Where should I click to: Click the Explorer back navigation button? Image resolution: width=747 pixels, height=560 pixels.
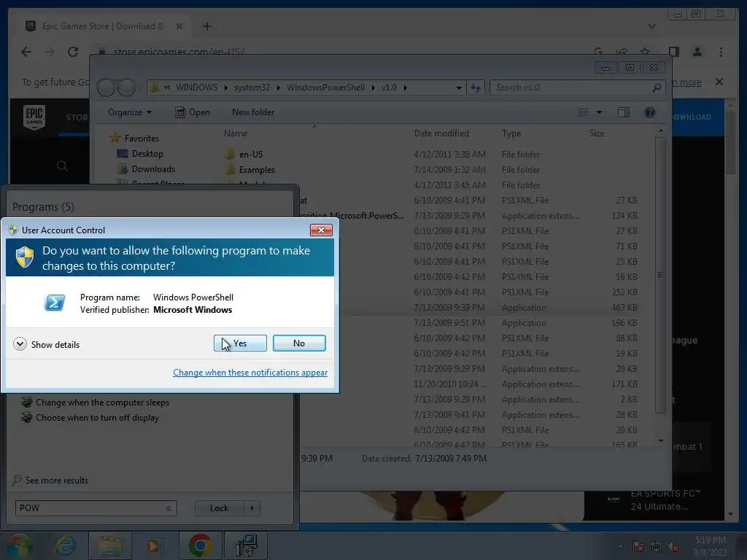[106, 87]
